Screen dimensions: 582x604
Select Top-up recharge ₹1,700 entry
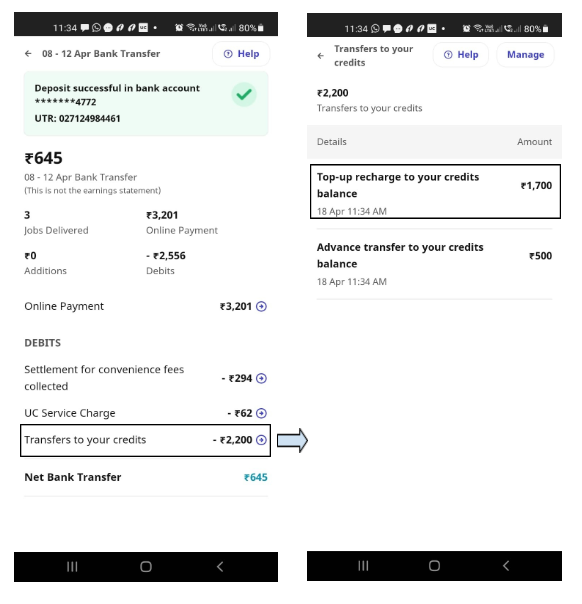click(435, 191)
